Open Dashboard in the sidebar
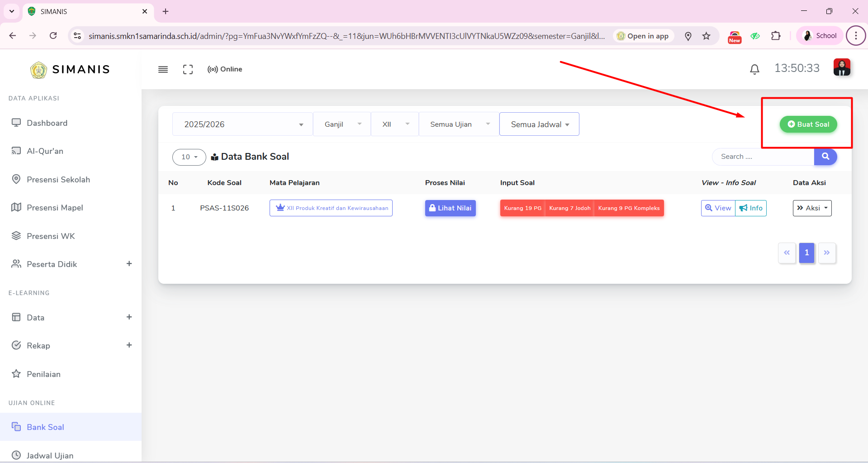Viewport: 868px width, 463px height. (47, 123)
